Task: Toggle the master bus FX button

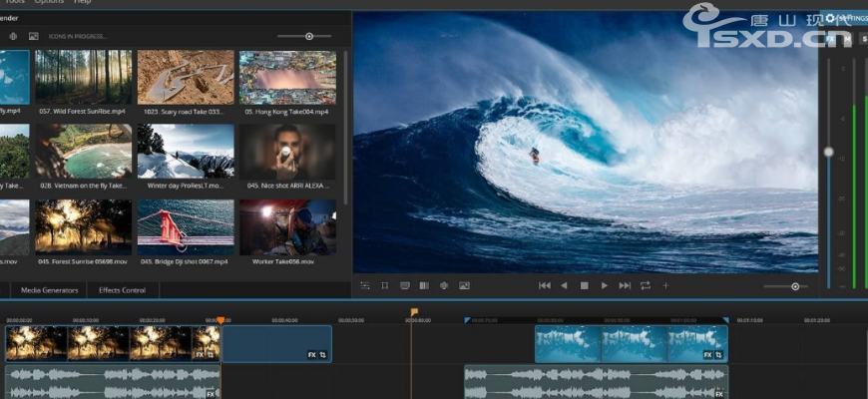Action: click(830, 39)
